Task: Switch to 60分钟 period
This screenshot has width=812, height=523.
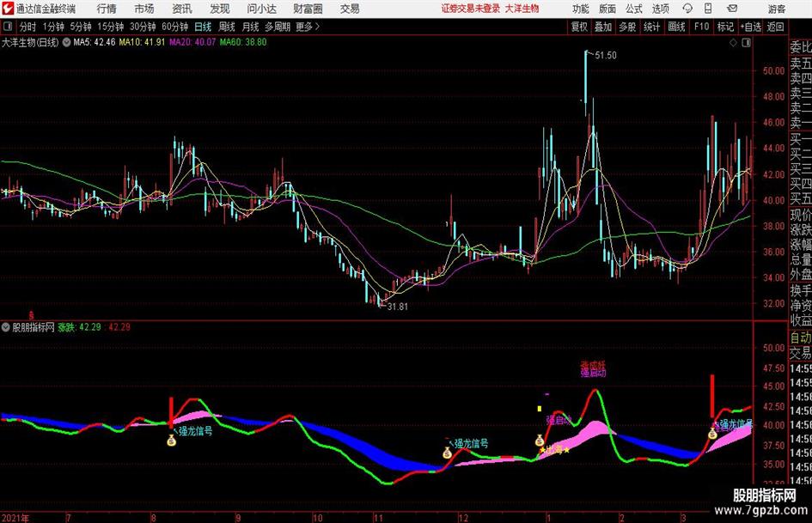Action: (175, 27)
